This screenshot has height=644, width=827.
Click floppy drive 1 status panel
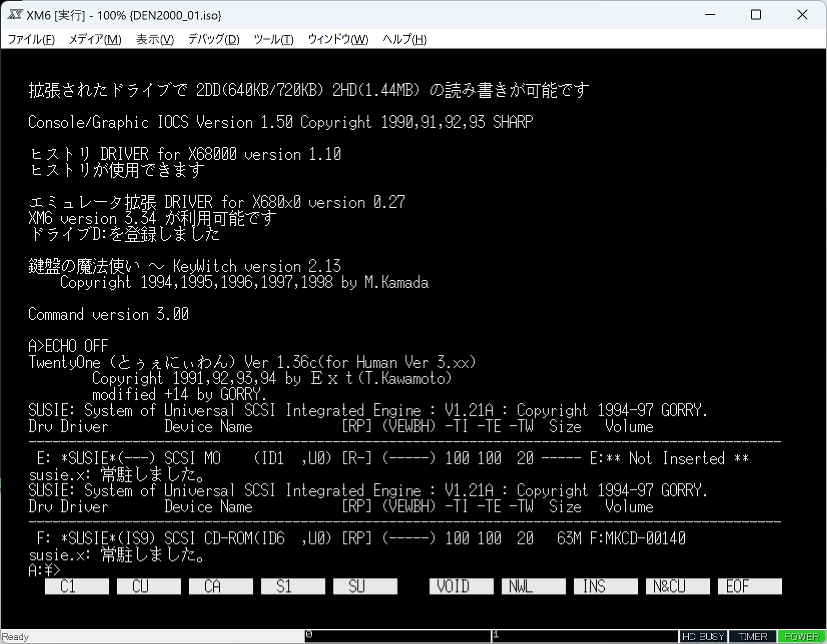[585, 636]
